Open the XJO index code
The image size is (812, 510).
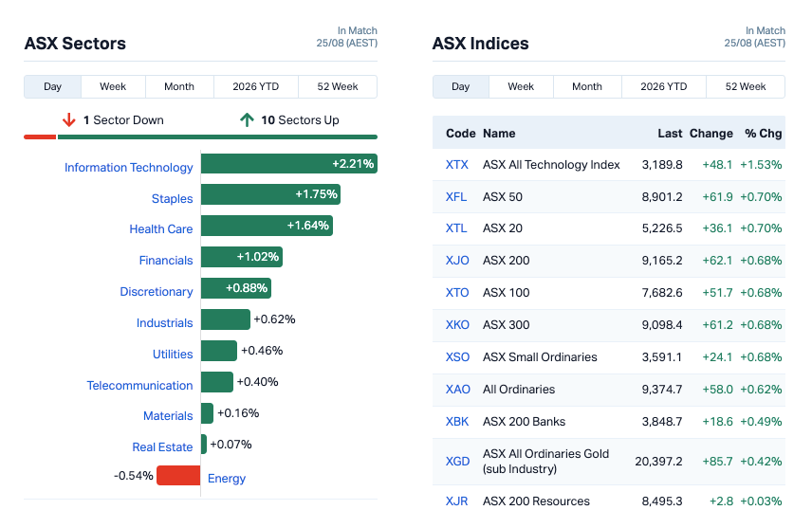pyautogui.click(x=457, y=261)
